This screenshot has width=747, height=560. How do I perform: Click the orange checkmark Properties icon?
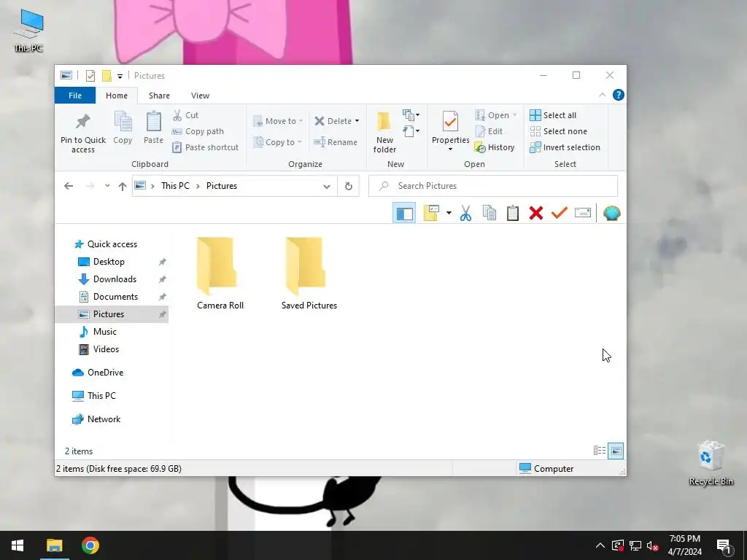(x=560, y=212)
